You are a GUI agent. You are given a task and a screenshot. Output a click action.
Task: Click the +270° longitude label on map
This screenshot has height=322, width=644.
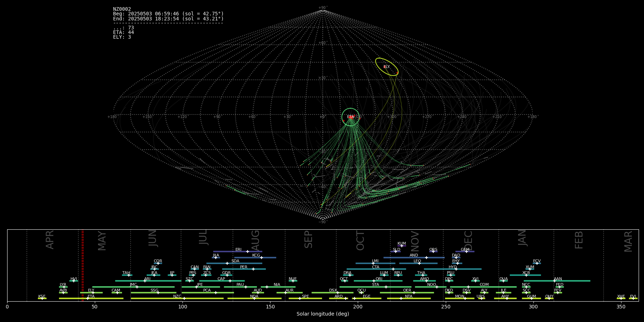pos(427,117)
